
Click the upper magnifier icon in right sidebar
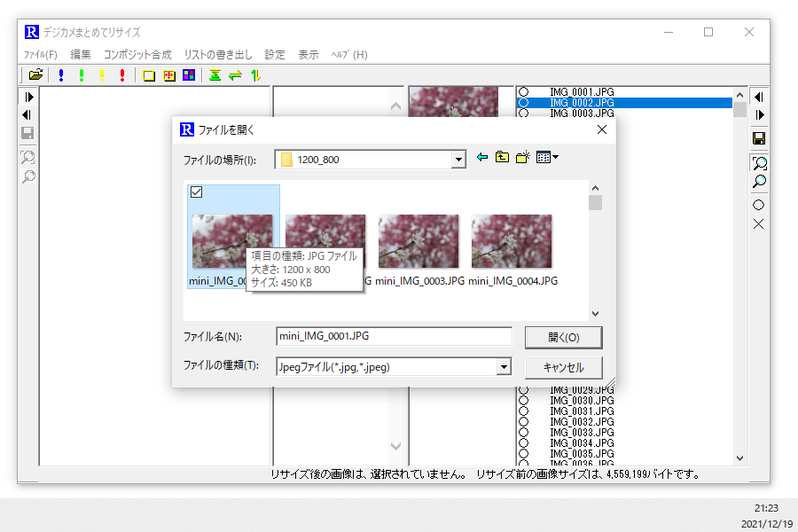pyautogui.click(x=759, y=163)
